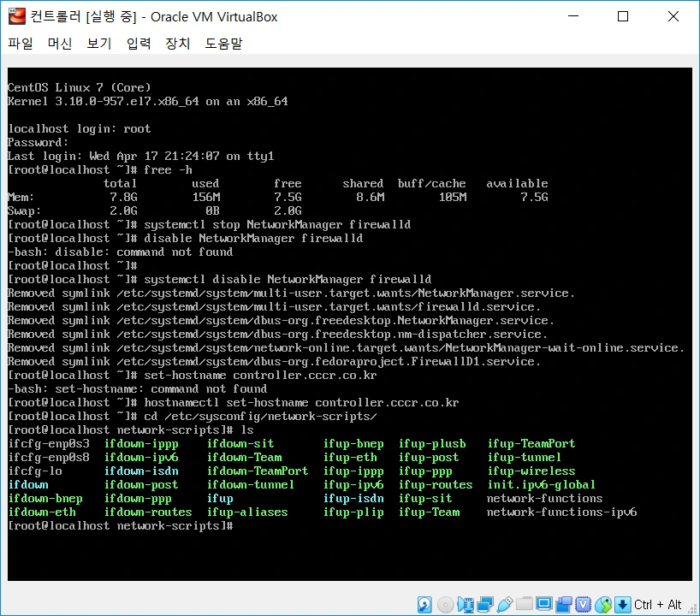
Task: Click 'ifcfg-enp0s8' in the ls output
Action: pos(49,458)
